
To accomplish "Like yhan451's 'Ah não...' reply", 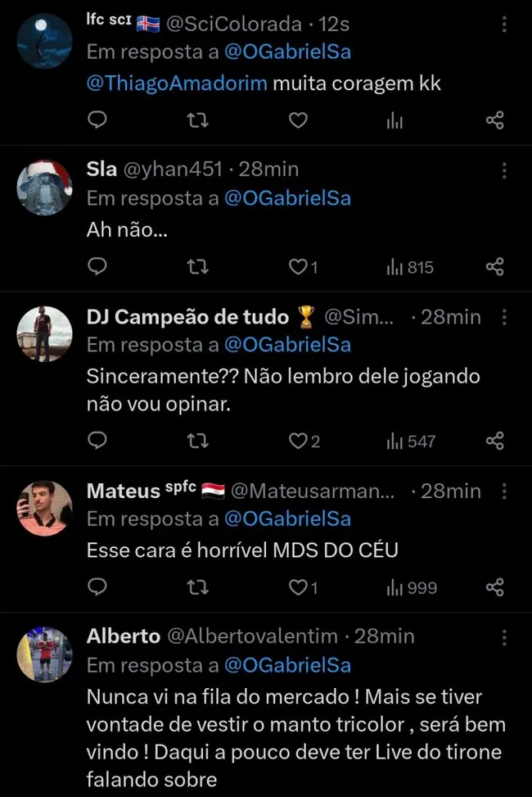I will point(298,266).
